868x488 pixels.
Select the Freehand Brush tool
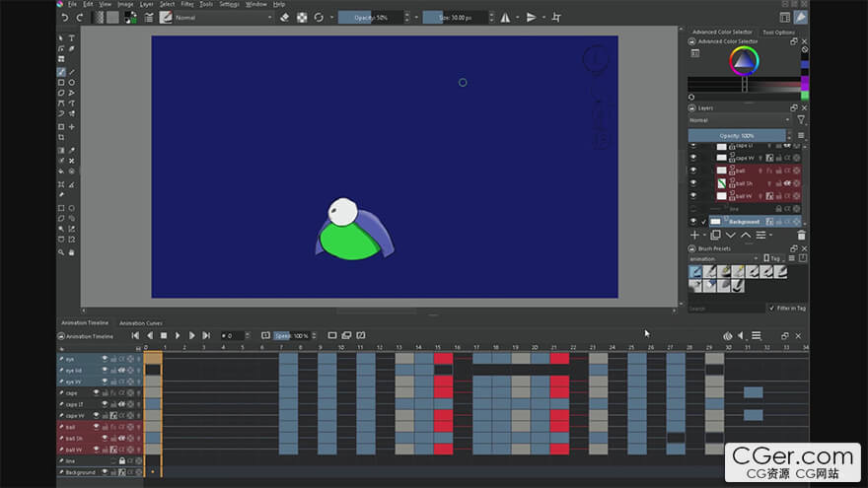click(61, 72)
